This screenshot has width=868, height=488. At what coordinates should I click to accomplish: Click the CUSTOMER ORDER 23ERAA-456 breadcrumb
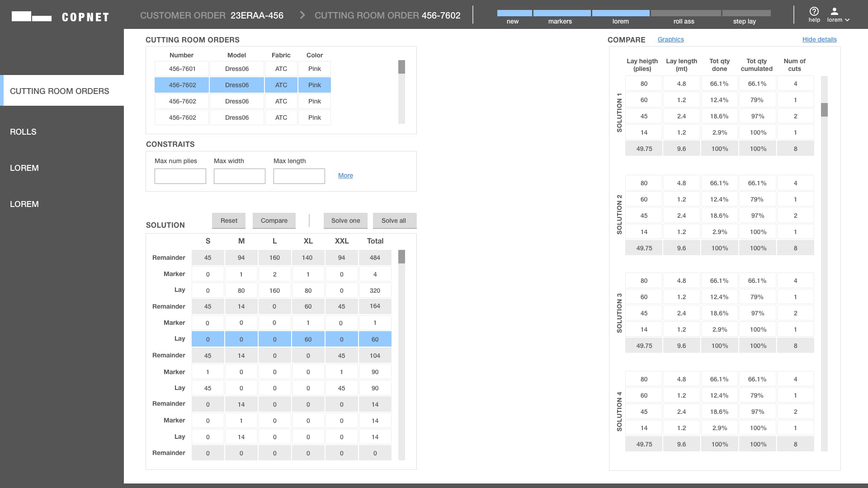212,15
